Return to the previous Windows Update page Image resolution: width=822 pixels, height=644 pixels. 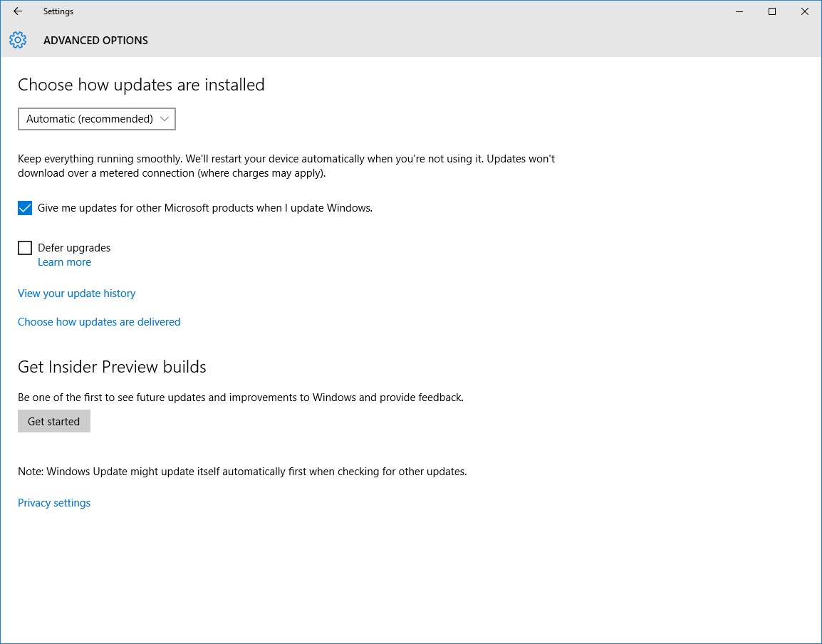pyautogui.click(x=16, y=11)
